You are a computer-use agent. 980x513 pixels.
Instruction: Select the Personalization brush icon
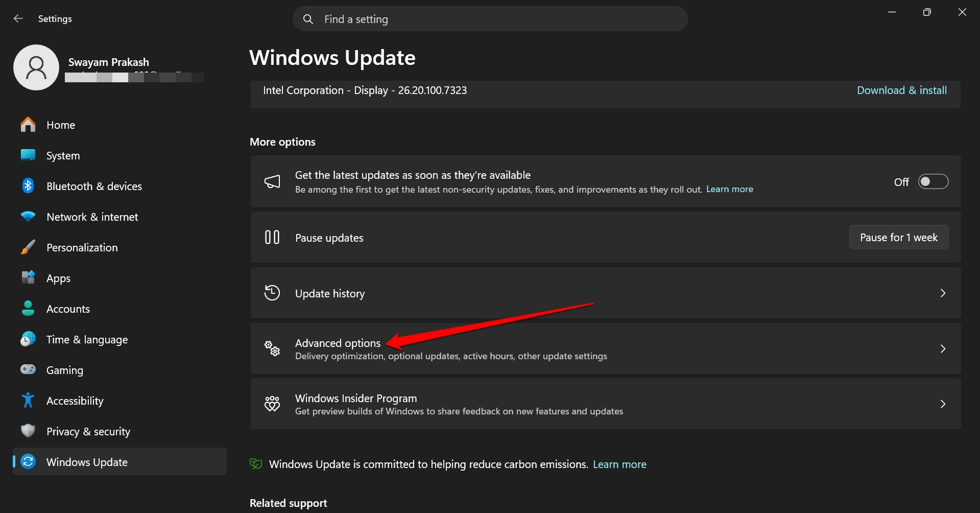[28, 247]
